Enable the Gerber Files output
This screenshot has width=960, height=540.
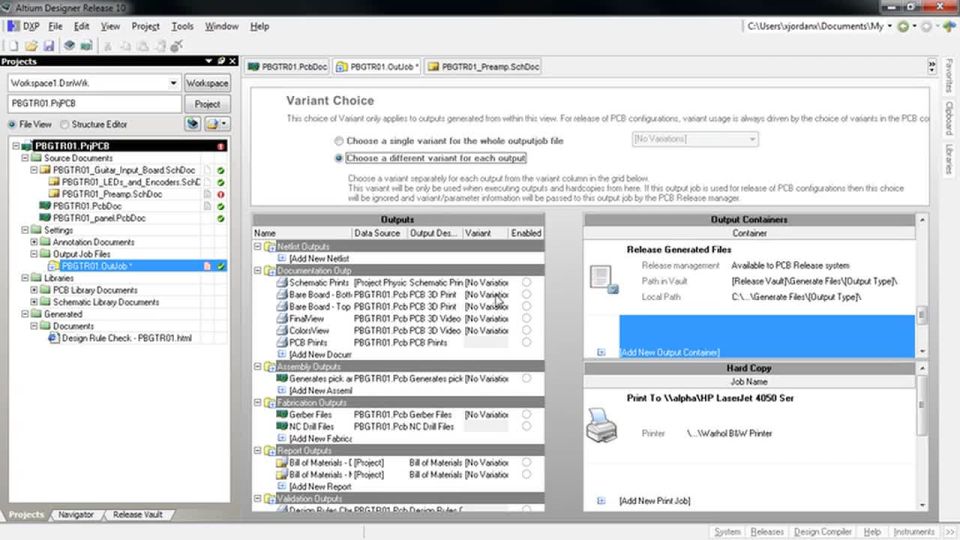[x=527, y=414]
